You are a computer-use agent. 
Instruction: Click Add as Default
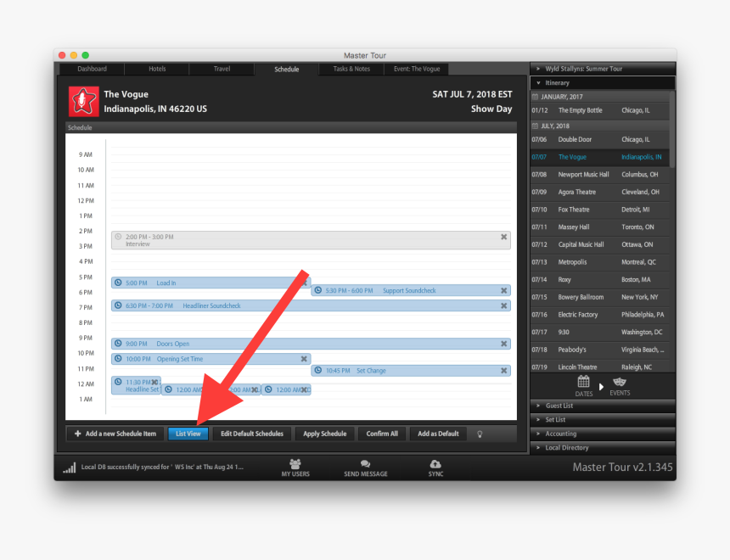click(438, 434)
